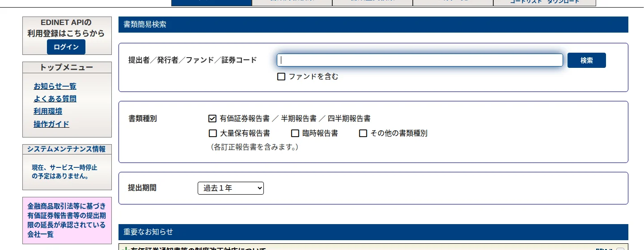Click the 書類簡易検索 section header
This screenshot has width=644, height=250.
tap(373, 25)
